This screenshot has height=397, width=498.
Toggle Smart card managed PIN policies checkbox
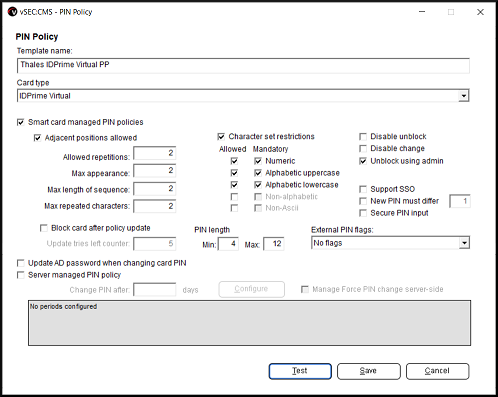pyautogui.click(x=21, y=122)
